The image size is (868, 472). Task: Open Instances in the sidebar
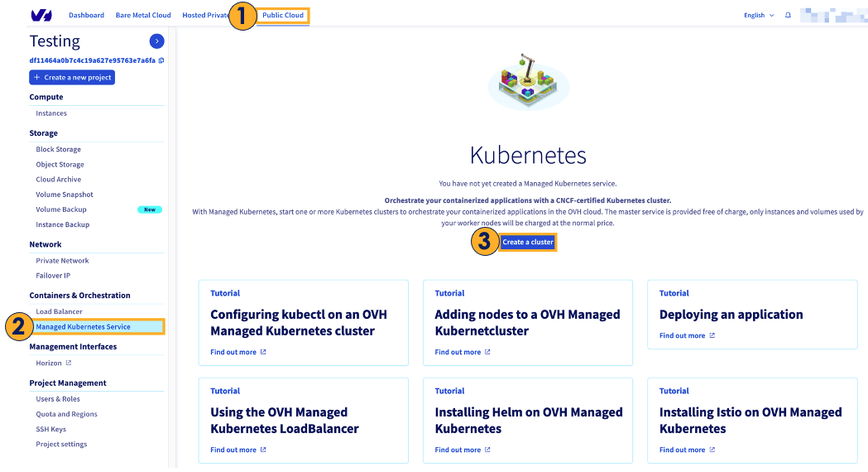51,113
